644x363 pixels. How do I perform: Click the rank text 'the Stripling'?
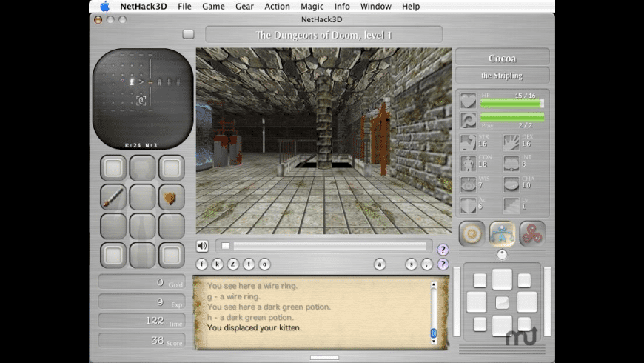point(502,76)
